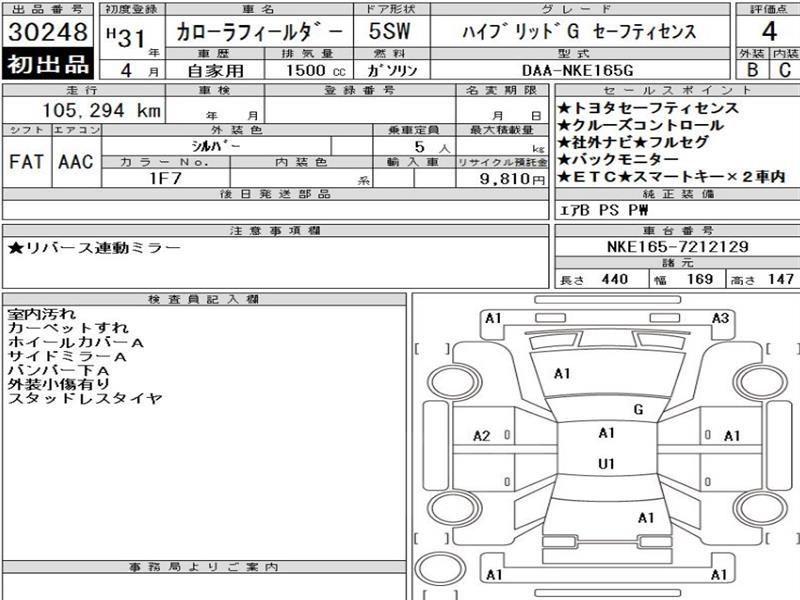Click the inspector note ホイールカバーA
The height and width of the screenshot is (600, 800).
click(76, 342)
